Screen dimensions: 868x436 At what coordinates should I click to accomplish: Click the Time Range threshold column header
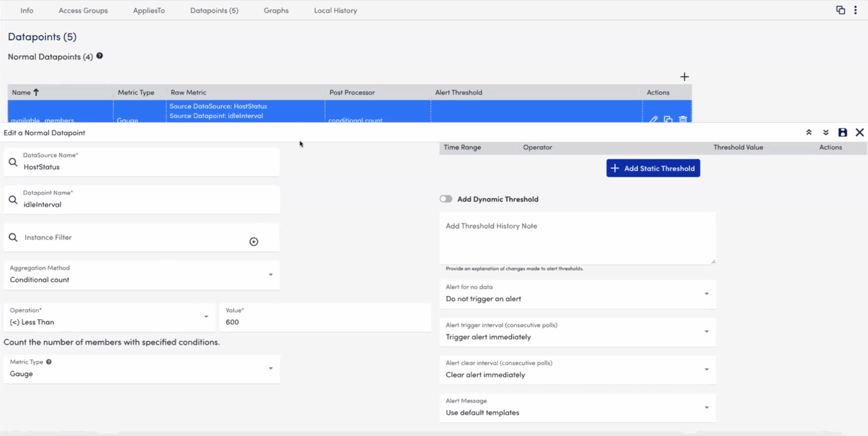[462, 147]
